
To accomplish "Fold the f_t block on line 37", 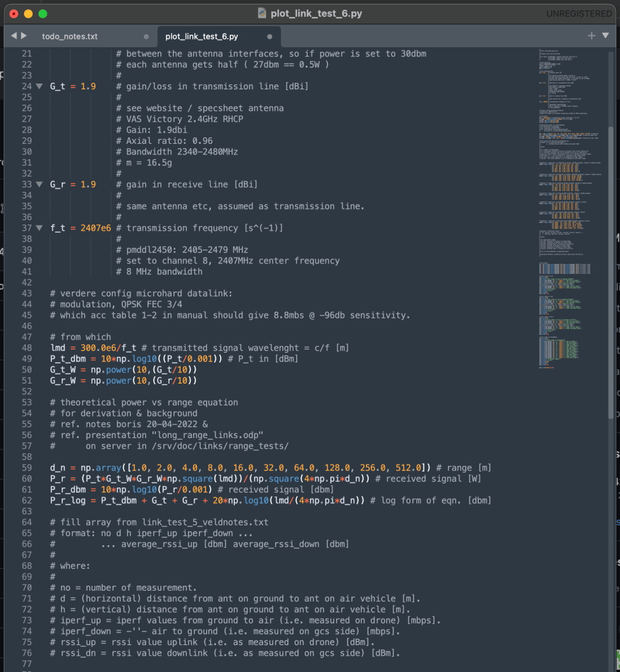I will coord(39,228).
